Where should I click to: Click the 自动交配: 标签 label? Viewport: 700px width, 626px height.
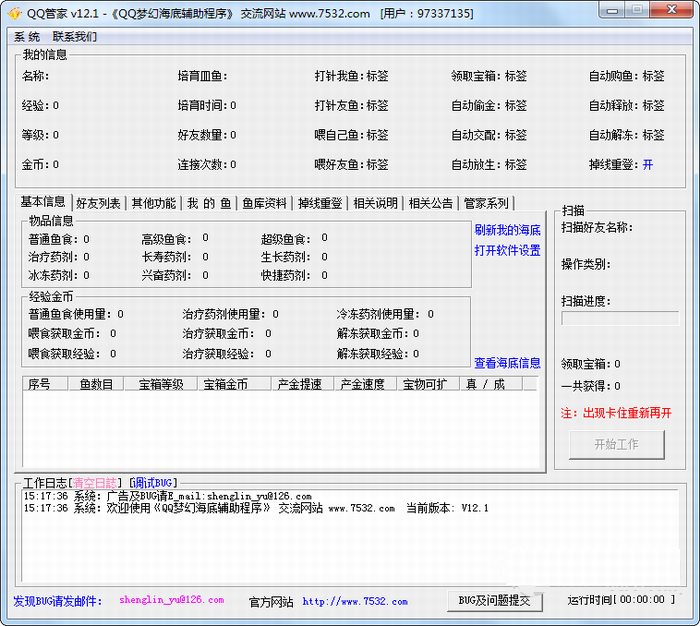click(489, 135)
